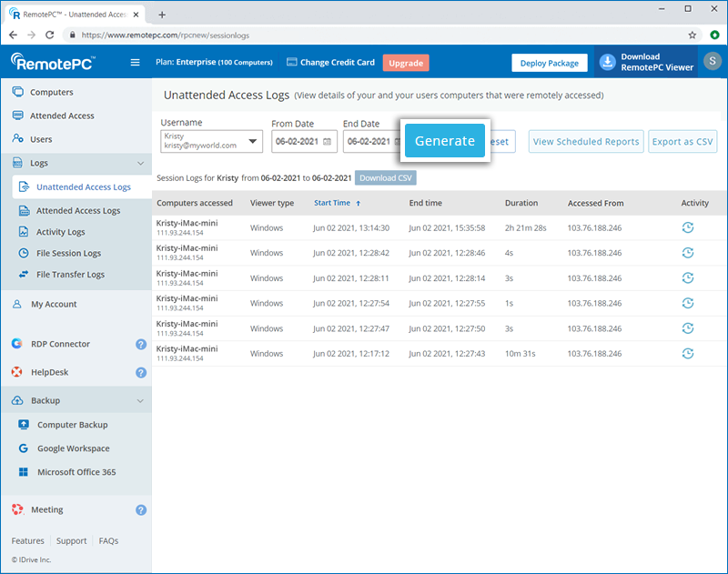Click the RDP Connector help icon
The width and height of the screenshot is (728, 574).
tap(141, 345)
